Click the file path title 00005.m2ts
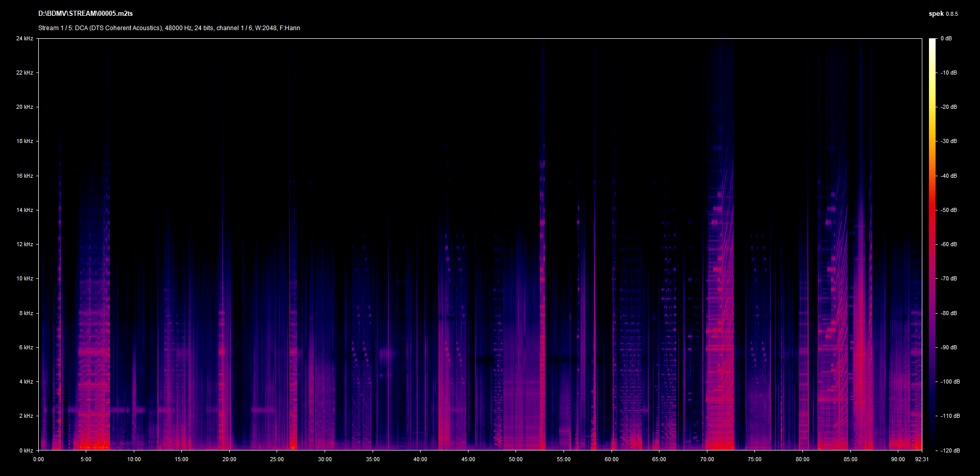980x476 pixels. coord(85,14)
